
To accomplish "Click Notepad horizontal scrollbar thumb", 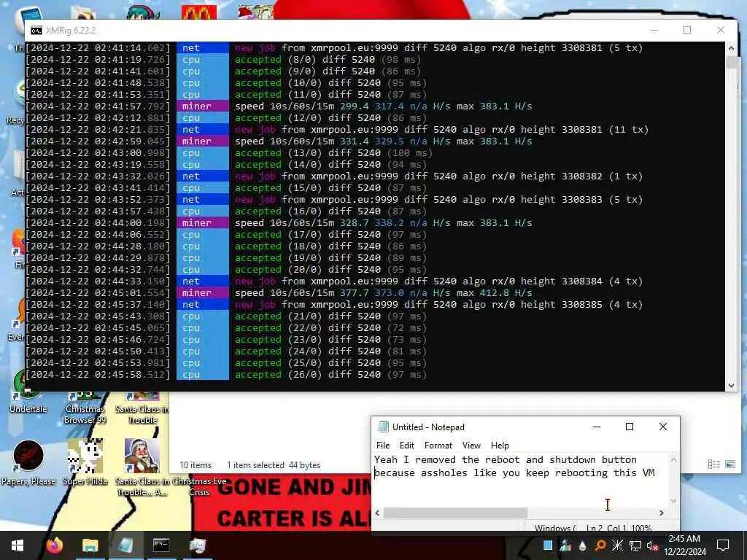I will (x=455, y=513).
